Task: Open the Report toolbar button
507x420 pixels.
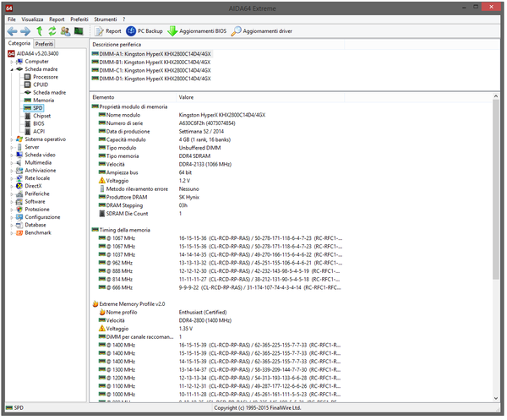Action: pyautogui.click(x=107, y=31)
